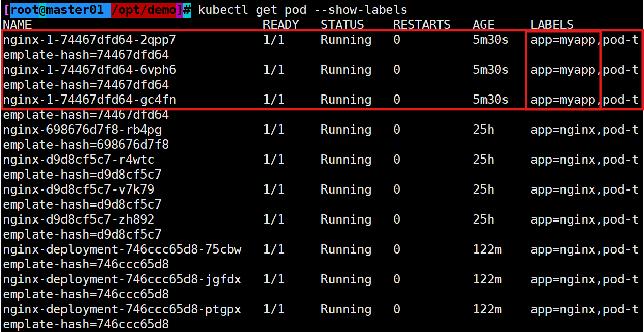The width and height of the screenshot is (644, 332).
Task: Click Running status of nginx-698676d7f8-rb4pg
Action: [x=346, y=130]
